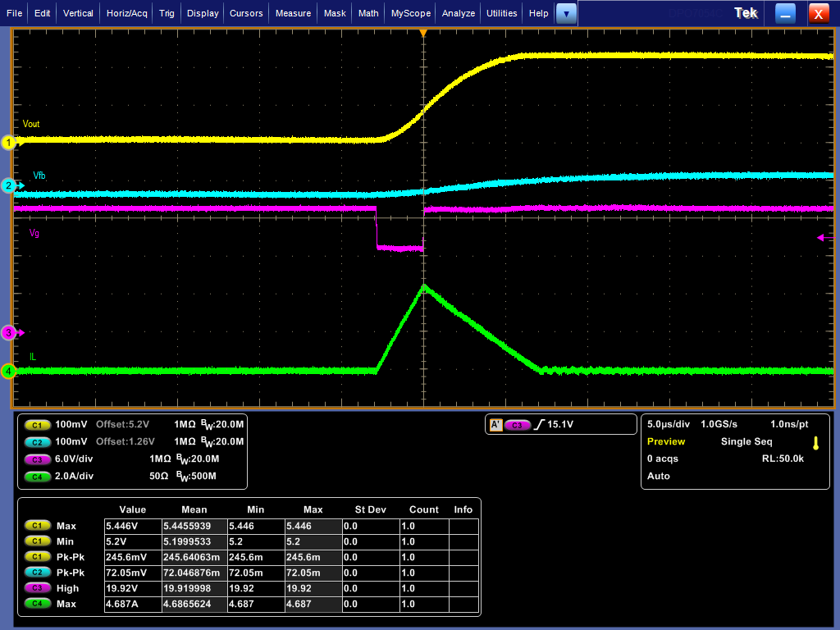Click the 5.0µs/div timebase readout

point(668,424)
